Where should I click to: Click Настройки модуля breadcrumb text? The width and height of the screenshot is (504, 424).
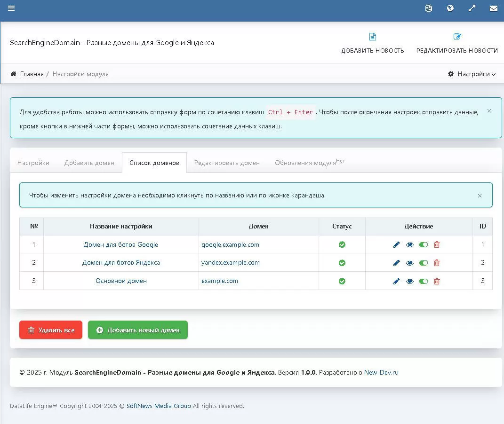tap(80, 74)
